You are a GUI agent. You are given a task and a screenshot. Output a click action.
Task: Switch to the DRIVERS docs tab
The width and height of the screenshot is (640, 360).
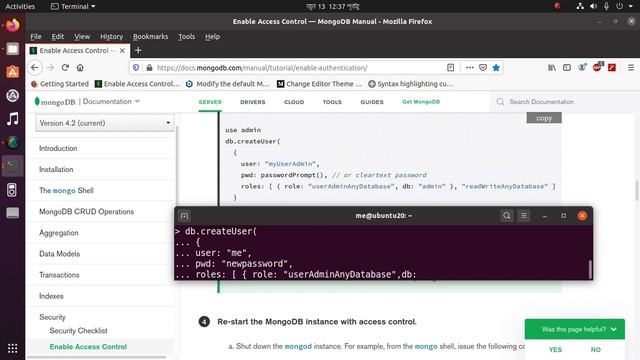coord(253,102)
